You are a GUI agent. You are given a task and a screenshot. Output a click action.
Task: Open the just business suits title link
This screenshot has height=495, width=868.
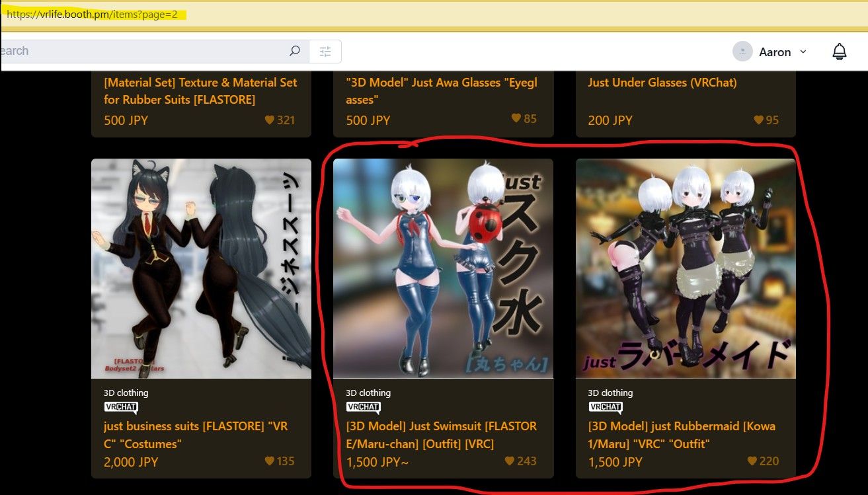[x=196, y=435]
